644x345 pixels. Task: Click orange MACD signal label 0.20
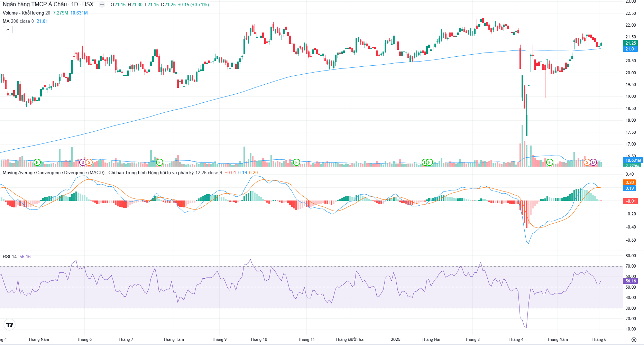pyautogui.click(x=629, y=183)
